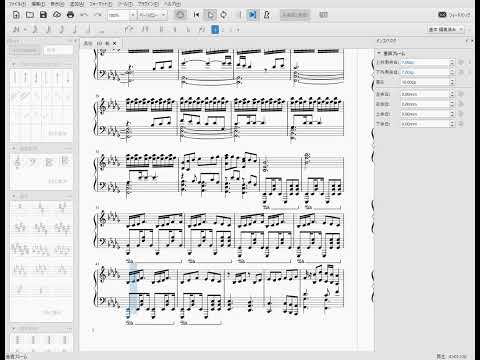Image resolution: width=480 pixels, height=360 pixels.
Task: Open the feedback link at top right
Action: [454, 15]
